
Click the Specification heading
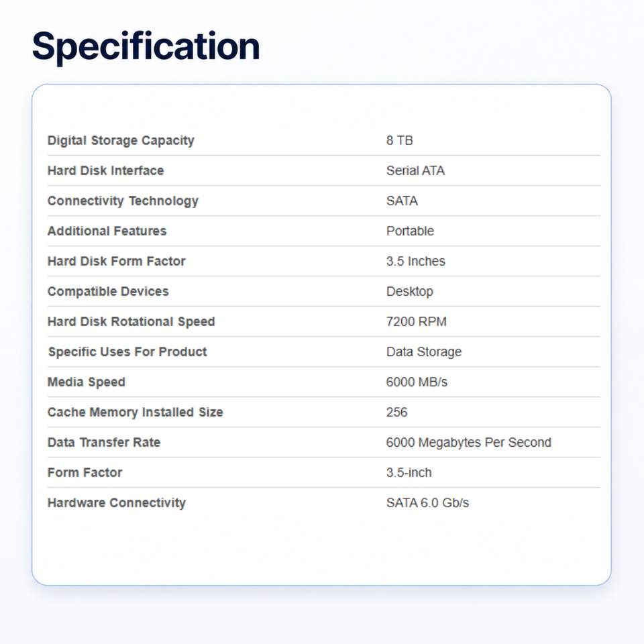click(x=146, y=46)
